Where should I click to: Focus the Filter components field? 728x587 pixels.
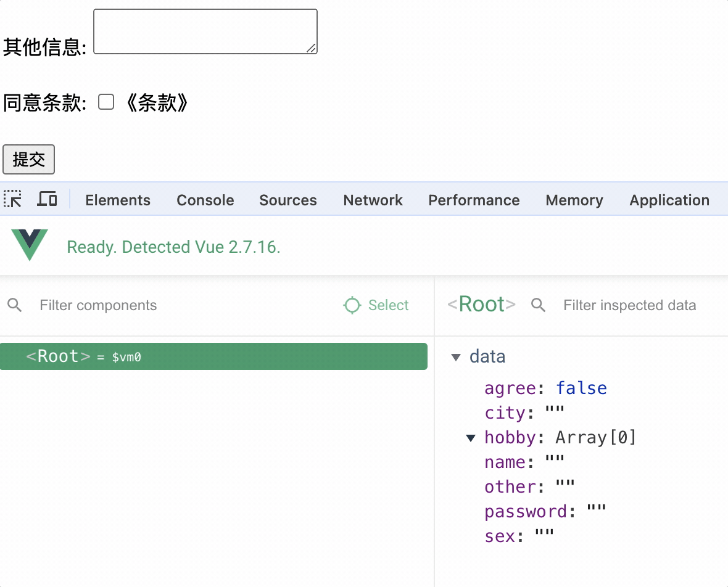(x=185, y=305)
